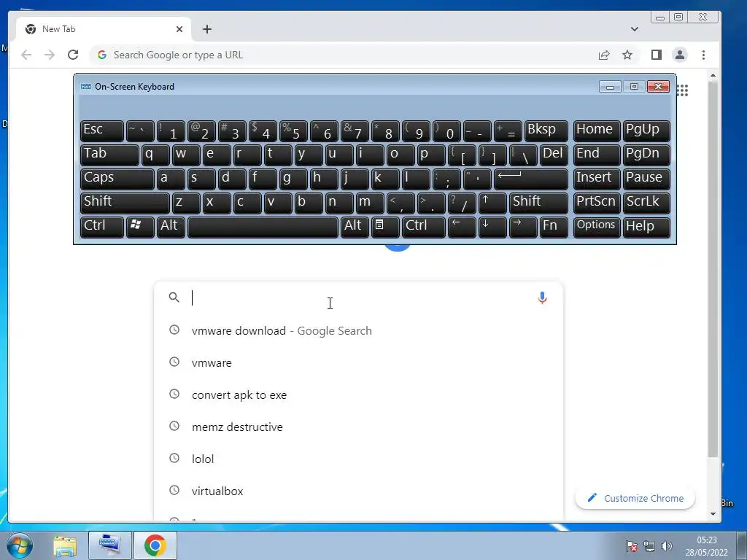Click the Google search input field
This screenshot has width=747, height=560.
point(358,297)
